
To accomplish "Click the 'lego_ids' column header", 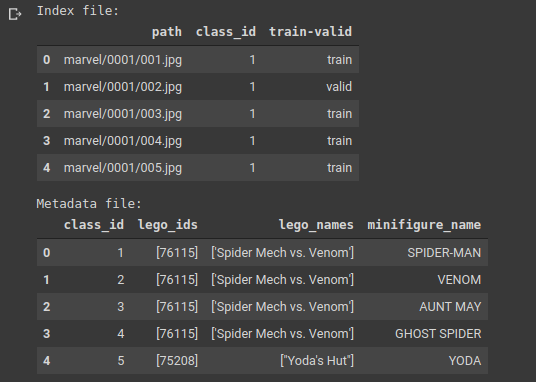I will tap(168, 225).
